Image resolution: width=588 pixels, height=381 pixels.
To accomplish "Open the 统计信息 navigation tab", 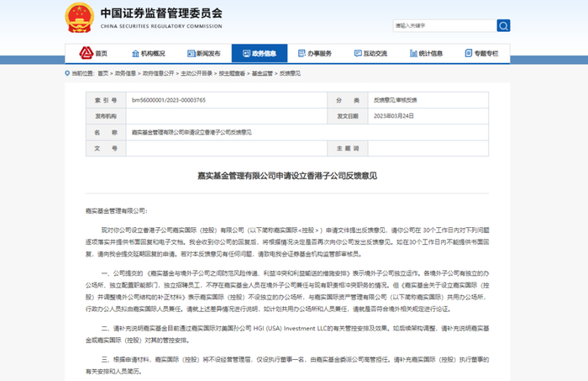I will pyautogui.click(x=427, y=53).
